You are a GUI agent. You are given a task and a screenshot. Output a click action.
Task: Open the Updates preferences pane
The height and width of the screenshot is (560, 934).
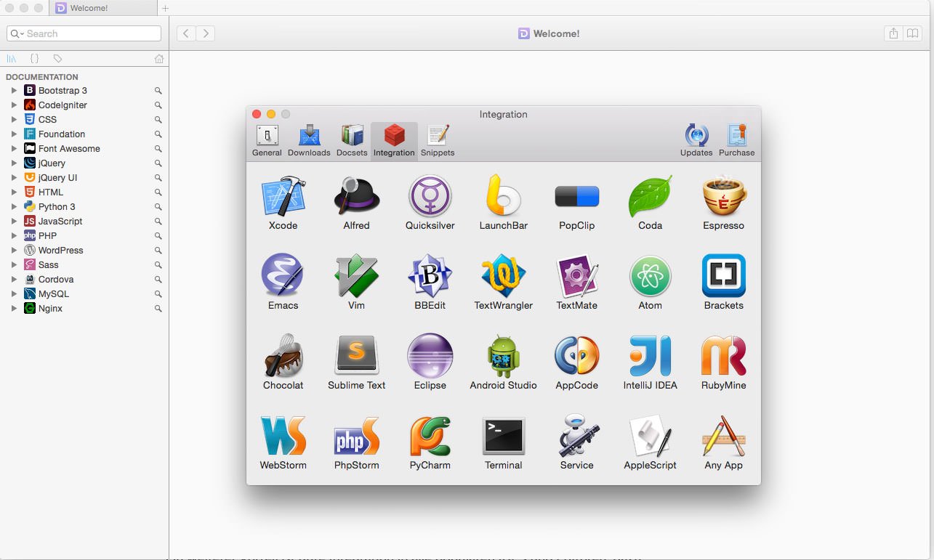coord(696,140)
